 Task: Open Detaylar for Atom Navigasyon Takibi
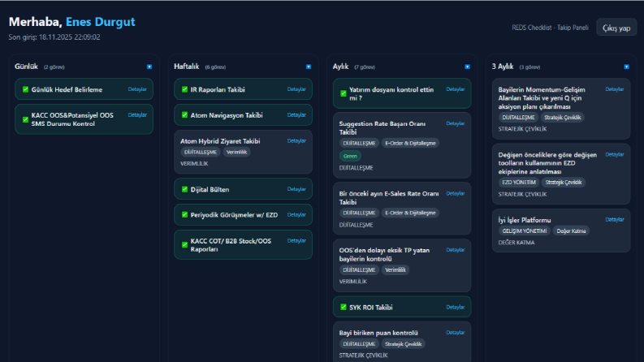pos(296,115)
